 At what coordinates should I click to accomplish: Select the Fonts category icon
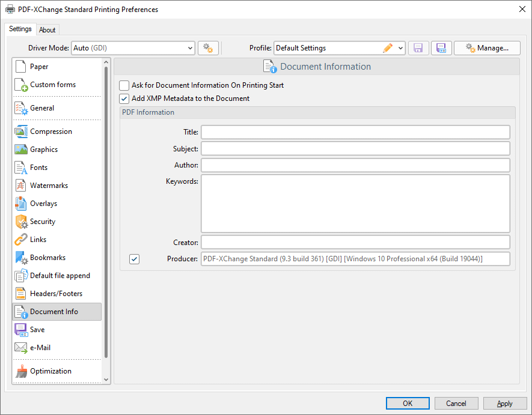(21, 168)
